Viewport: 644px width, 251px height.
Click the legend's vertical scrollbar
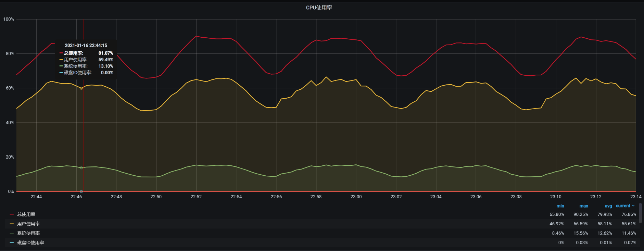click(x=640, y=213)
